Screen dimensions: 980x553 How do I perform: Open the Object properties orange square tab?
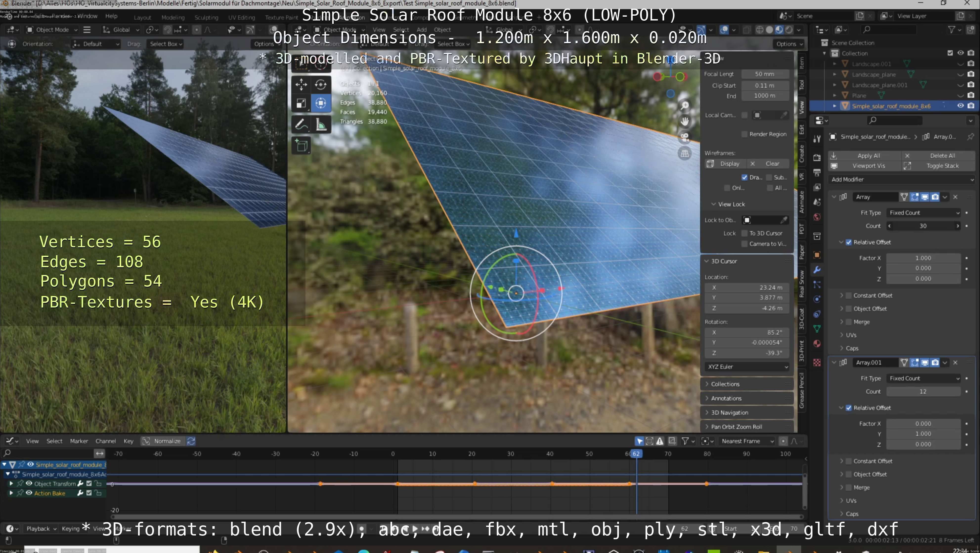(817, 255)
